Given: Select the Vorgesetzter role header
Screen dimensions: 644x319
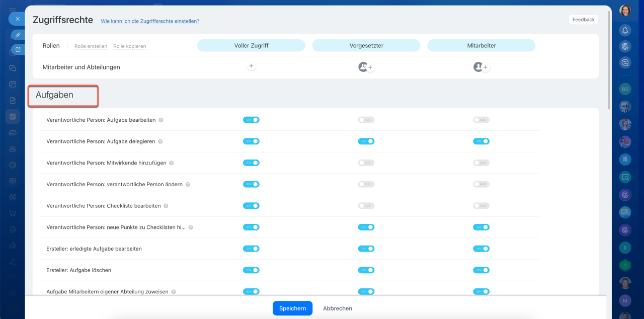Looking at the screenshot, I should pos(366,45).
